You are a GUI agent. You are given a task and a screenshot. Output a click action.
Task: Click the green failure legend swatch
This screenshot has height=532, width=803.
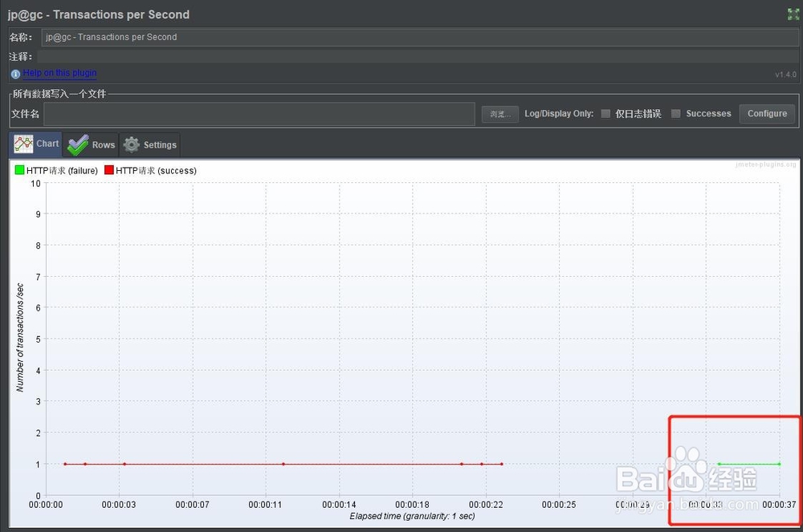click(19, 170)
